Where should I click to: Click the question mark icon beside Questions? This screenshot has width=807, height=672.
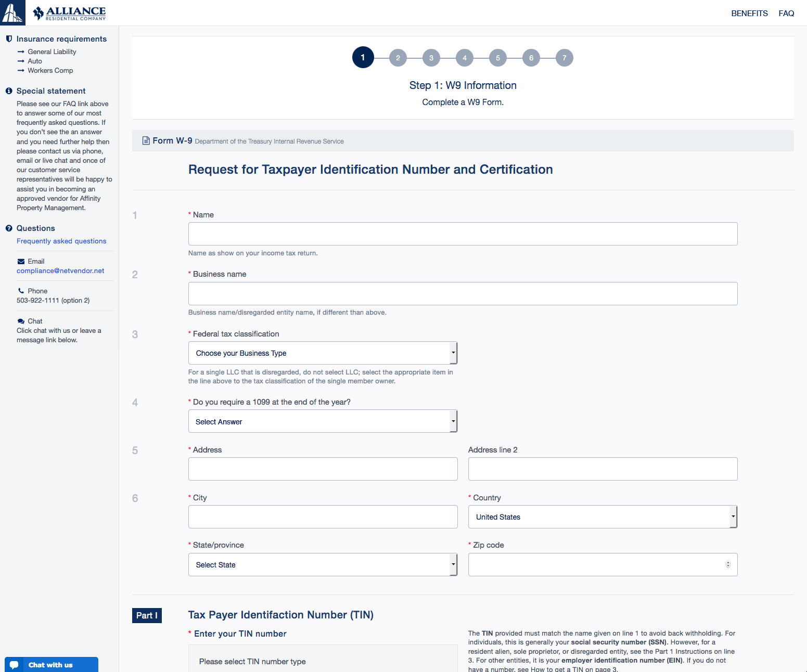[x=9, y=228]
